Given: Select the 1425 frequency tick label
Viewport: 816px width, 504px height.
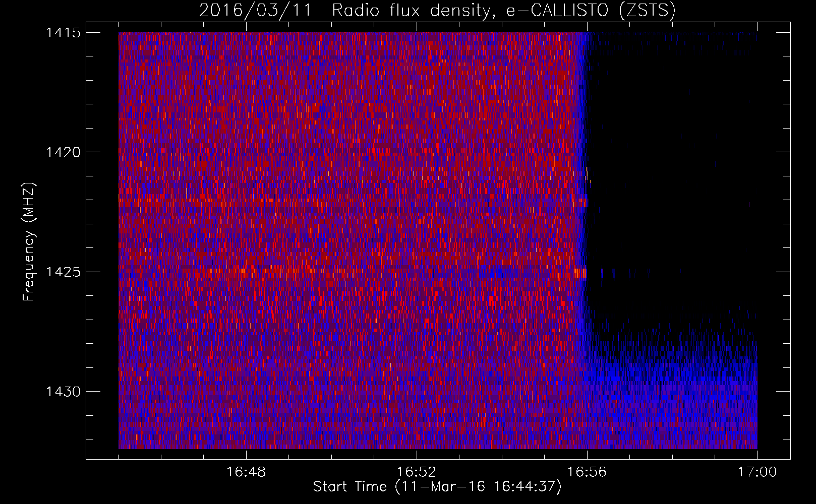Looking at the screenshot, I should pos(64,272).
